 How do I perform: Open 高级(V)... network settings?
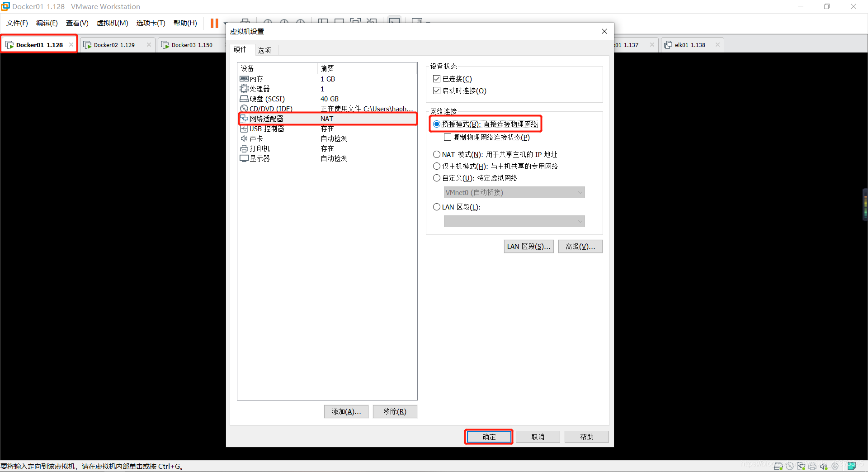(580, 246)
